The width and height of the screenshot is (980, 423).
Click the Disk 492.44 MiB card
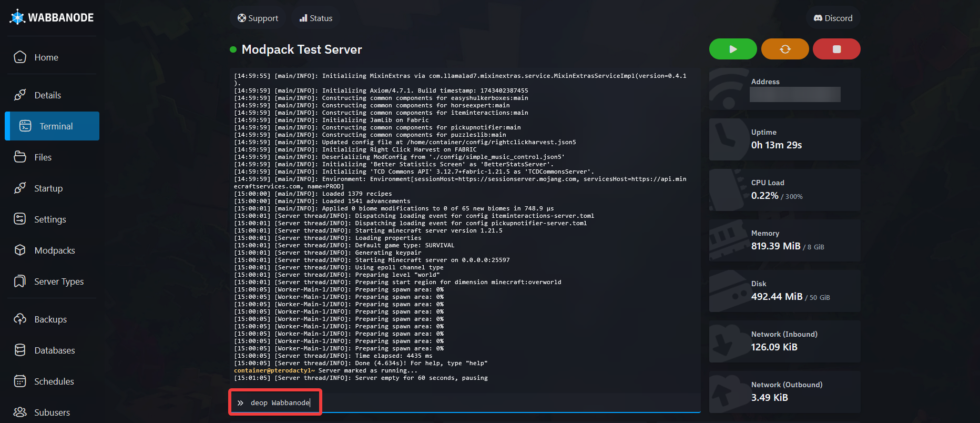[x=785, y=291]
